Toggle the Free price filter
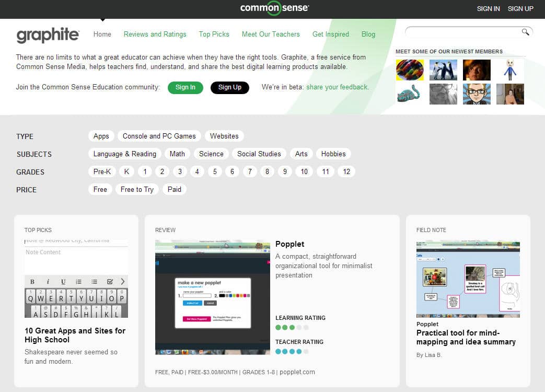The height and width of the screenshot is (392, 545). coord(100,189)
